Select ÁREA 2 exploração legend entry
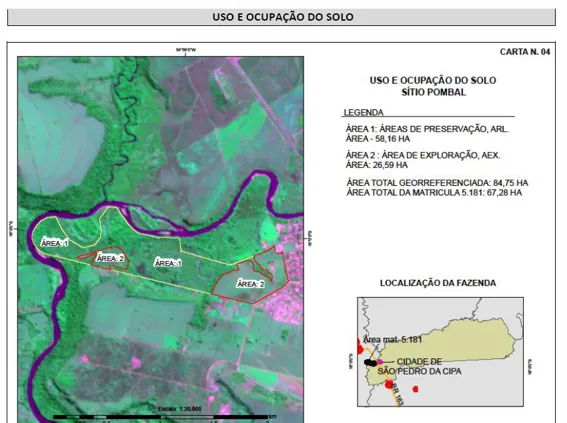Screen dimensions: 567x423 423,160
